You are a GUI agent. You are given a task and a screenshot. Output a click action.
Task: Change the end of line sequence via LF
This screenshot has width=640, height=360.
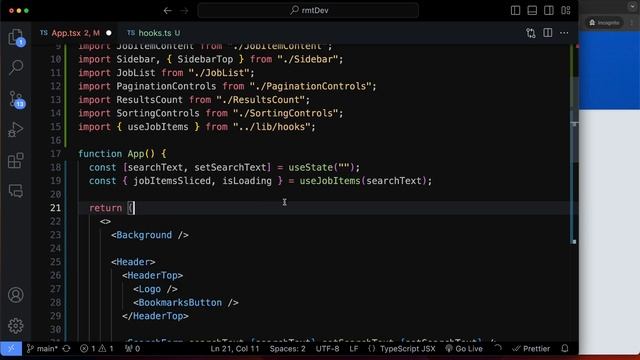[354, 349]
